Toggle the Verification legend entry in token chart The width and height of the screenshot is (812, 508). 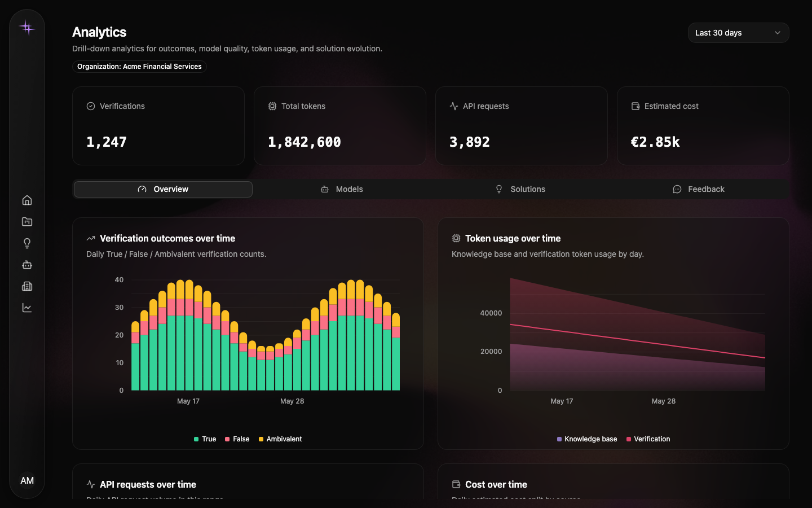click(648, 439)
